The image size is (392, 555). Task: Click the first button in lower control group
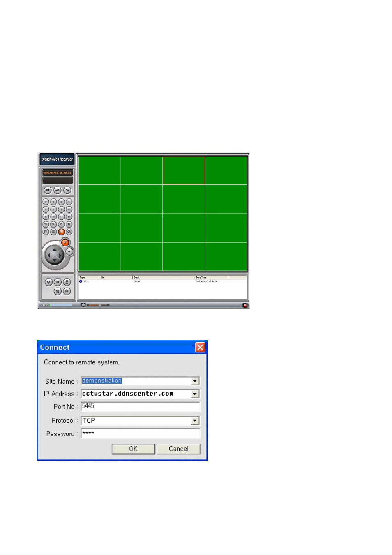click(48, 282)
